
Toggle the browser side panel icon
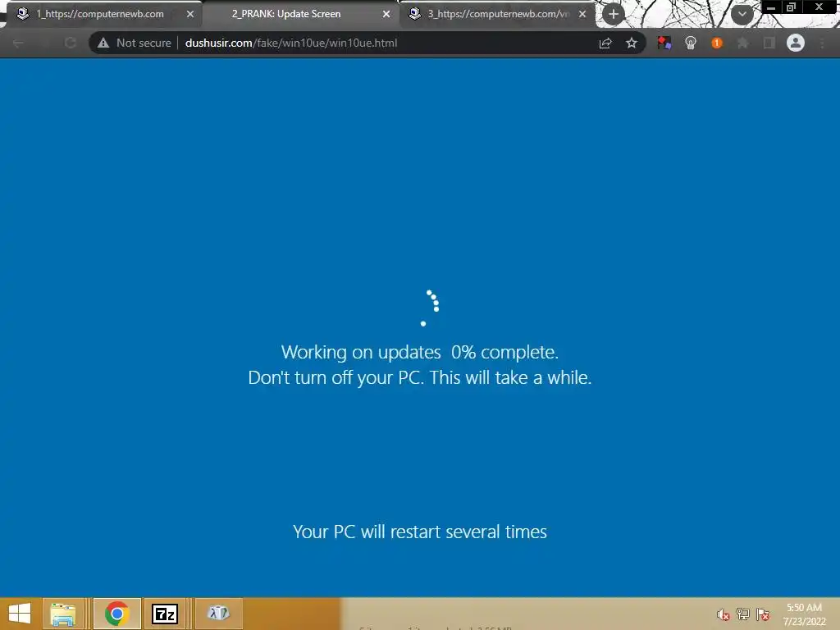point(769,43)
